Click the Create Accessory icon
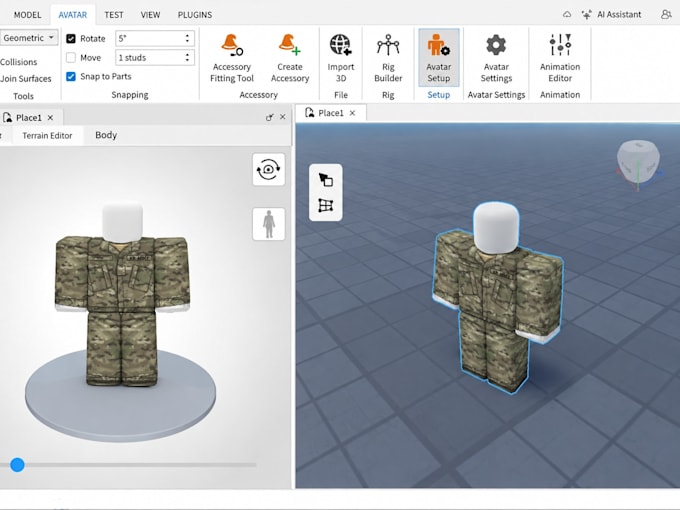The height and width of the screenshot is (510, 680). click(x=290, y=45)
